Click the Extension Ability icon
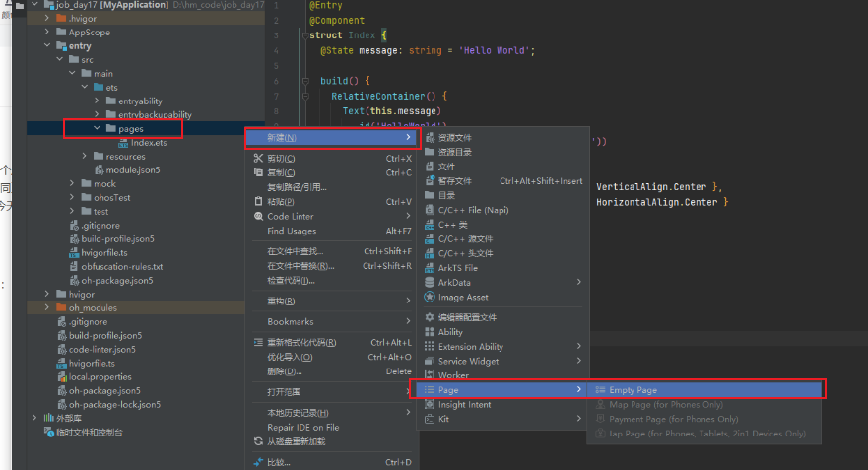868x470 pixels. tap(429, 346)
